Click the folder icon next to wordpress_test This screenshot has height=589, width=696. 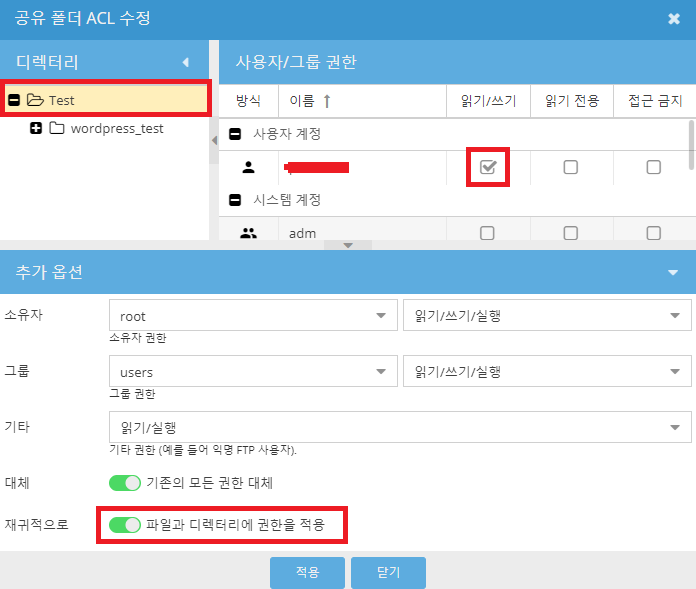(x=56, y=128)
